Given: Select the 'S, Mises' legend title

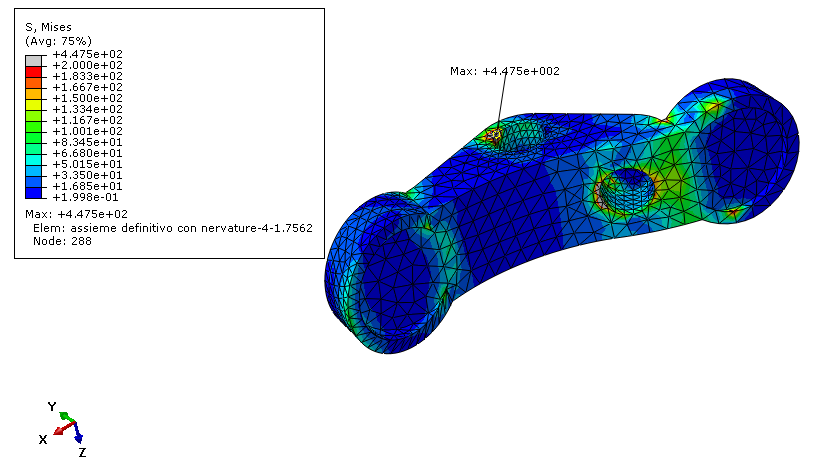Looking at the screenshot, I should click(48, 27).
